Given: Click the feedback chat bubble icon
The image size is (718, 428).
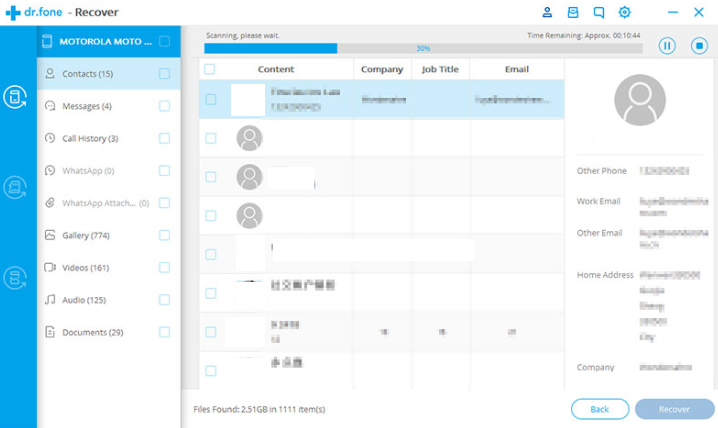Looking at the screenshot, I should click(599, 13).
